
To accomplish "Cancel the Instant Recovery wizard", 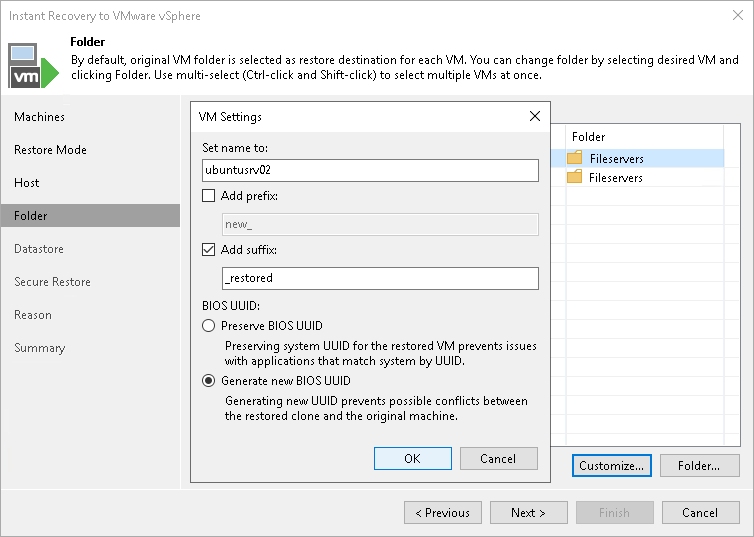I will (700, 512).
